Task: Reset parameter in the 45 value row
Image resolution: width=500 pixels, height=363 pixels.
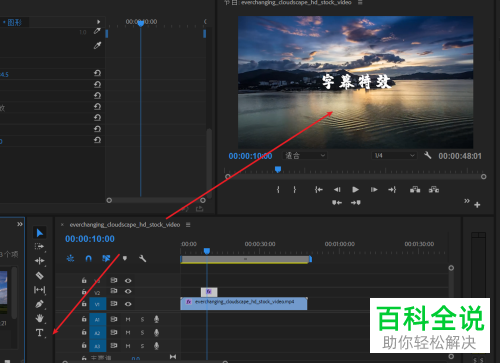Action: point(97,73)
